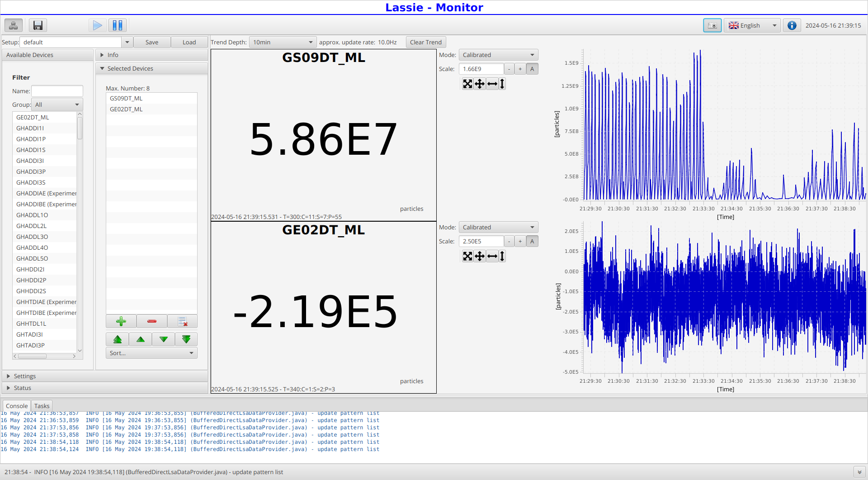Click the GS09DT_ML vertical zoom icon
868x480 pixels.
pos(502,84)
